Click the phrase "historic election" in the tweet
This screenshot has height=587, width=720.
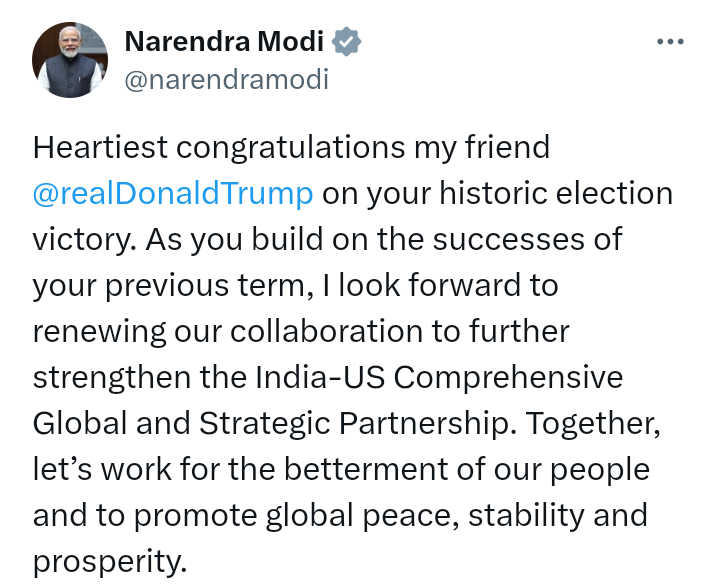[556, 193]
